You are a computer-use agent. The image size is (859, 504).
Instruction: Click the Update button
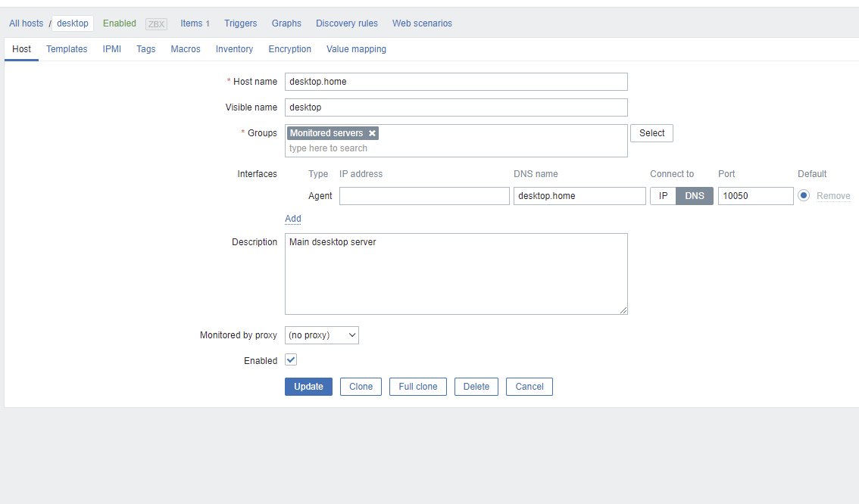[308, 387]
